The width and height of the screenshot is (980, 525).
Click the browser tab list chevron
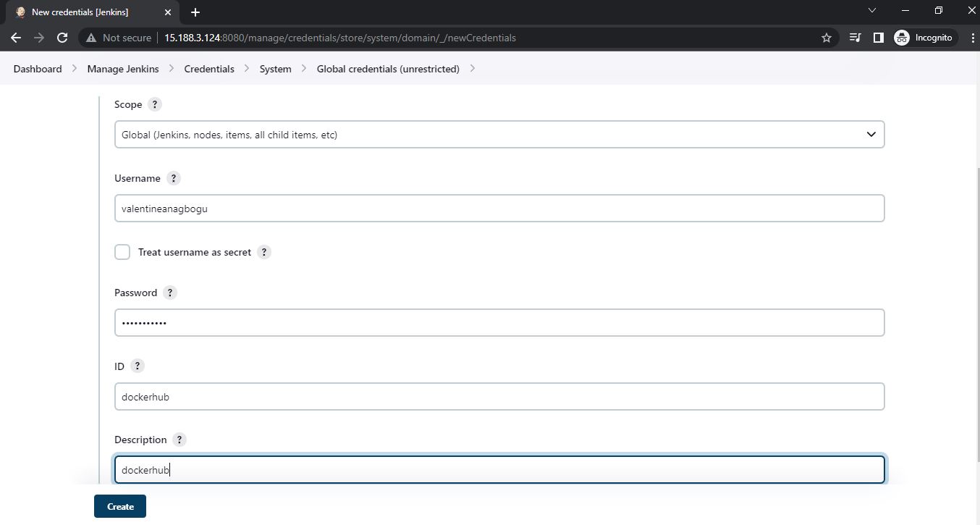point(871,12)
